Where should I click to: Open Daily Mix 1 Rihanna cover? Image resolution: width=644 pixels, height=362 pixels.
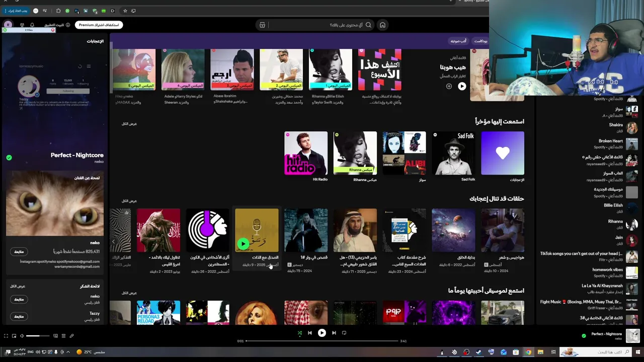(330, 69)
